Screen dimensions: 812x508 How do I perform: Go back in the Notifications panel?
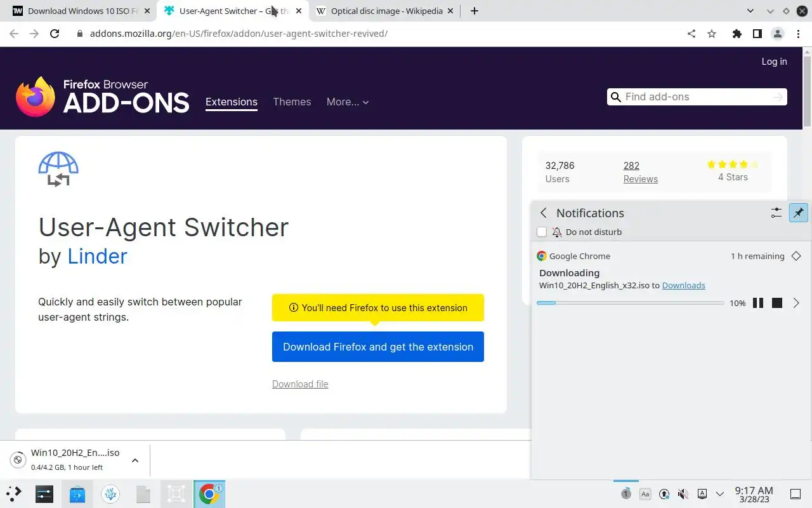543,213
